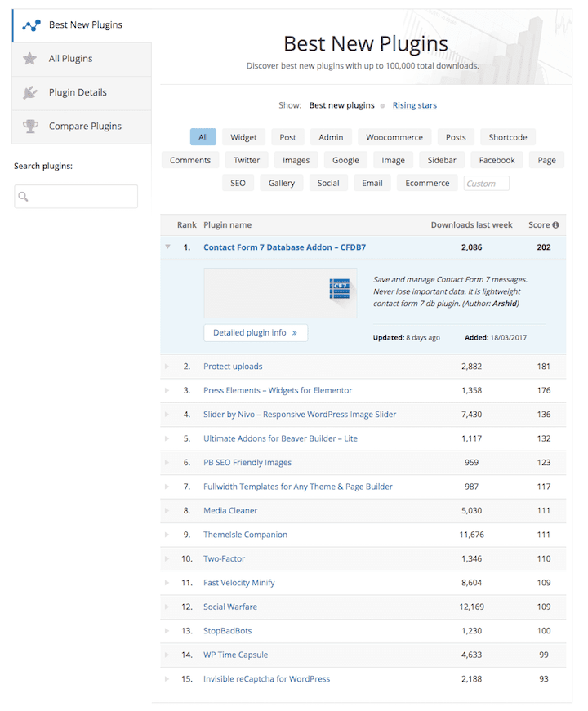Expand the Press Elements row arrow
The width and height of the screenshot is (588, 711).
[x=167, y=390]
